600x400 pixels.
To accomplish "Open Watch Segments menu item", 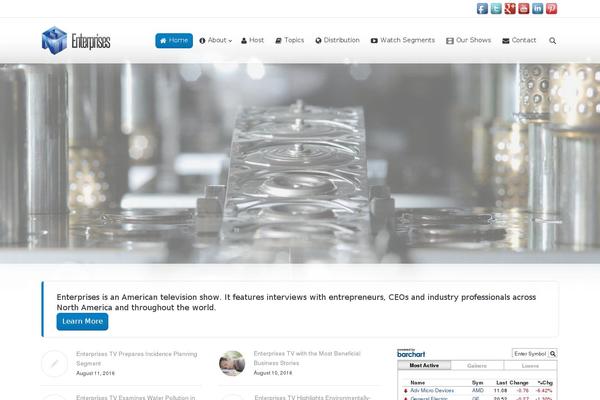I will pyautogui.click(x=403, y=40).
